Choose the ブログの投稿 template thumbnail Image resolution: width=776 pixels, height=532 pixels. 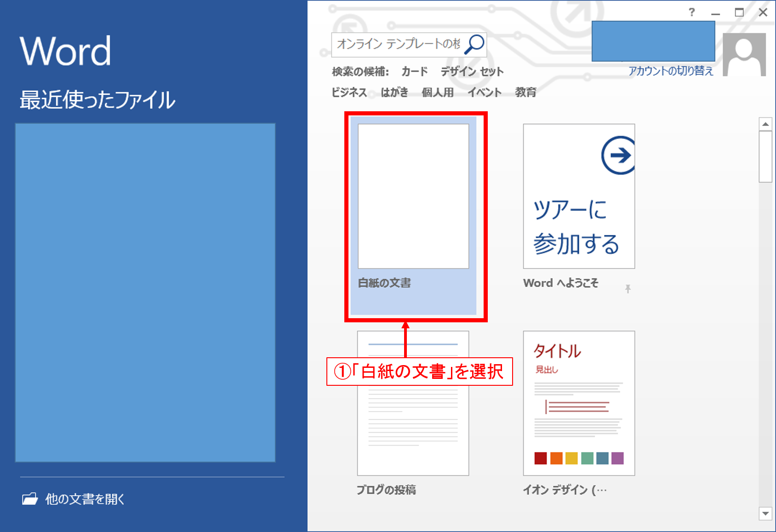413,403
